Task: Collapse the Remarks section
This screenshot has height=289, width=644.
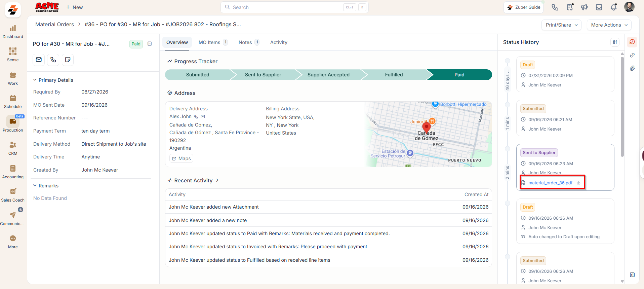Action: 35,186
